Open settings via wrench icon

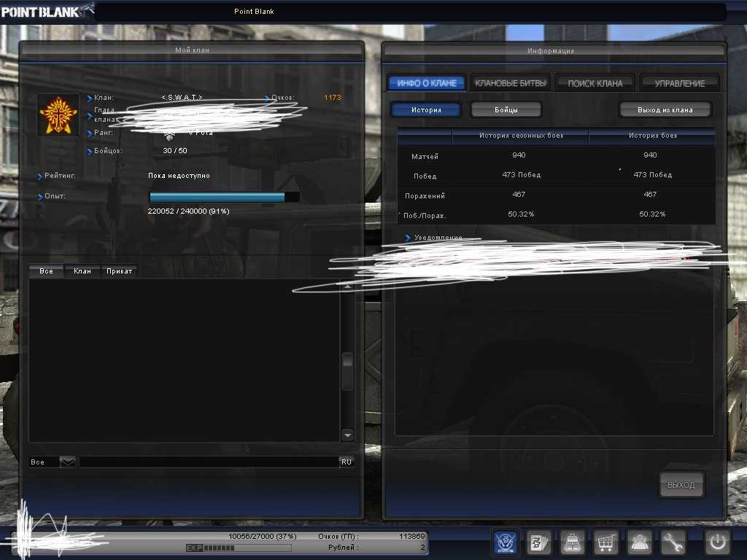click(x=673, y=542)
